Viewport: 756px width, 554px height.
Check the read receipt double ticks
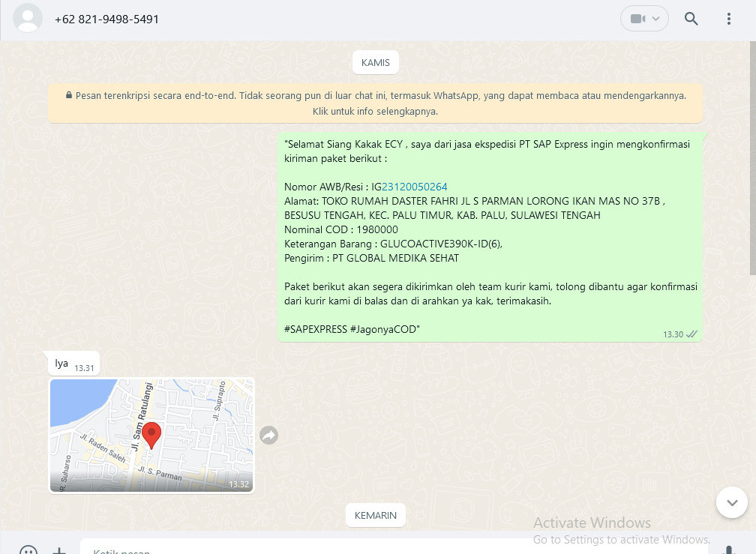691,334
